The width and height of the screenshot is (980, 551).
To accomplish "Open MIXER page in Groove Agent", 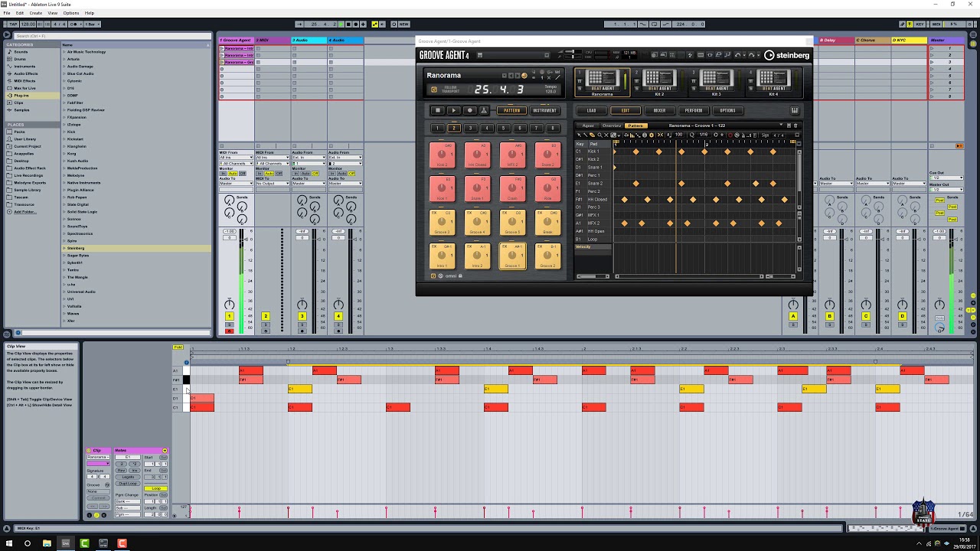I will point(660,110).
